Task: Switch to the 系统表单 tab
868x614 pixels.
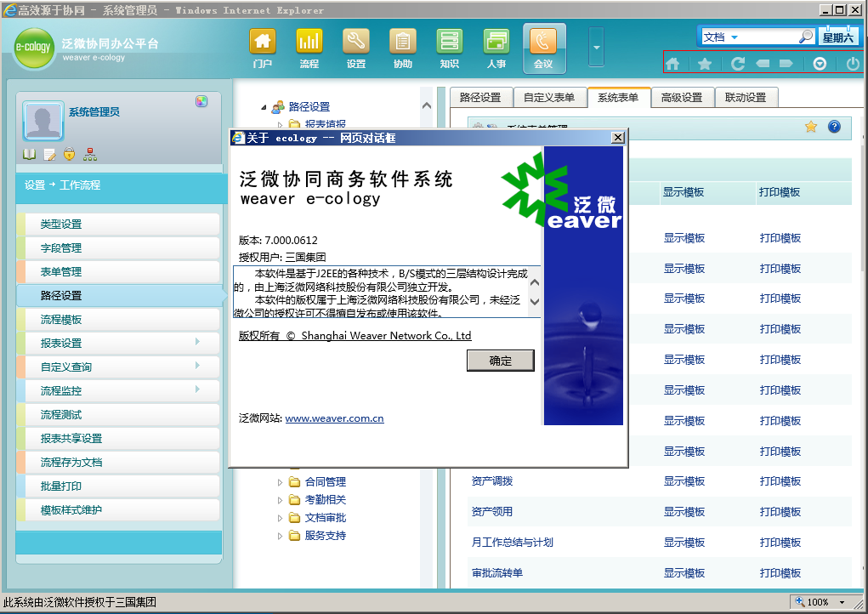Action: [x=618, y=98]
